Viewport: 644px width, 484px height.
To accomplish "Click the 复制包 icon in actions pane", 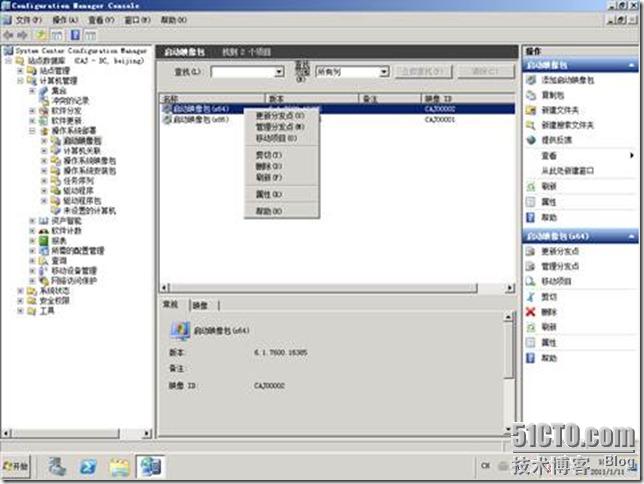I will [x=531, y=95].
